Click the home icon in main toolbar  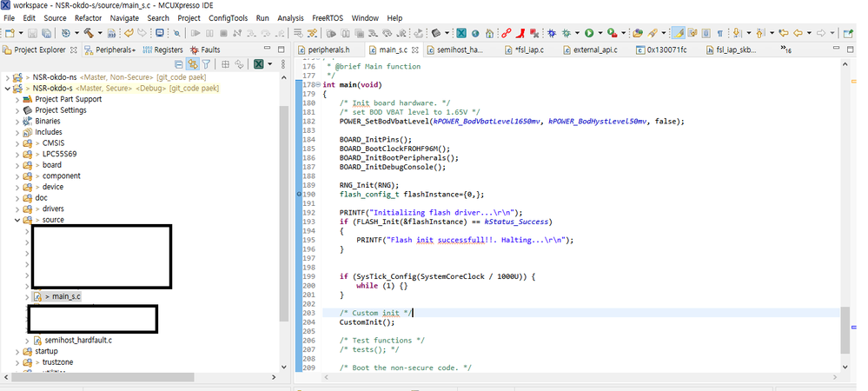(x=489, y=33)
